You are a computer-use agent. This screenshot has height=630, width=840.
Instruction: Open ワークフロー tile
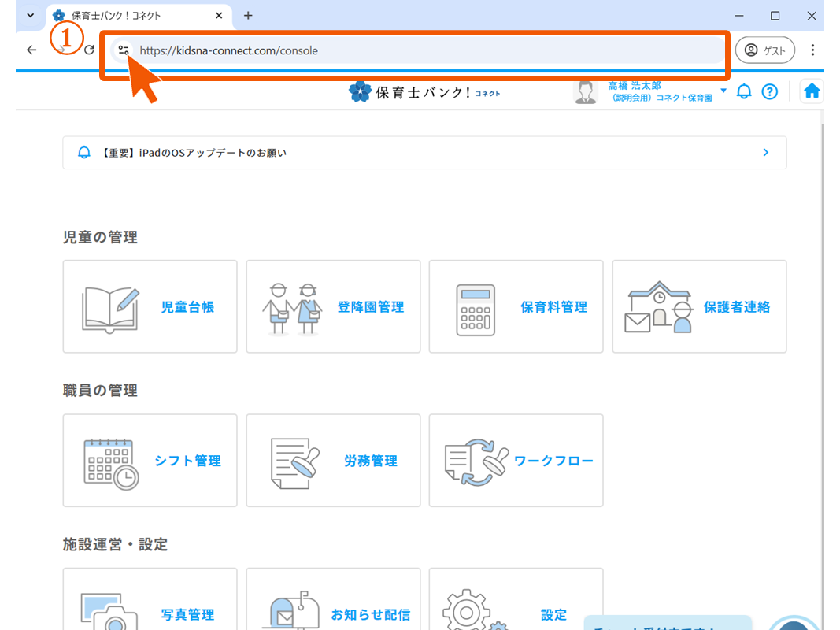[516, 461]
